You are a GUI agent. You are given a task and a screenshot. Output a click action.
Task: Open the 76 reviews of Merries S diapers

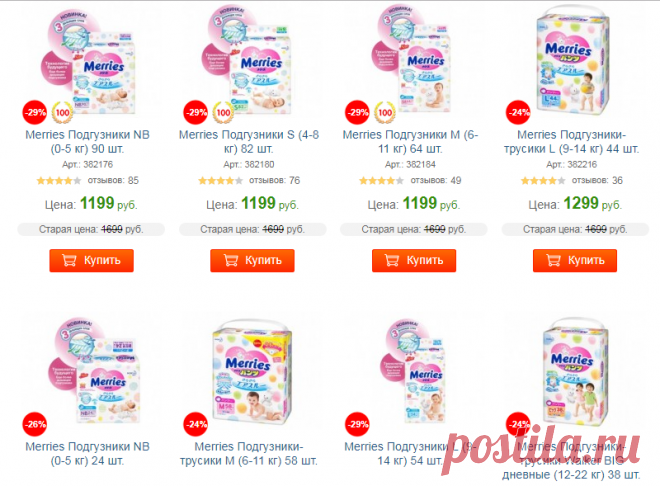(274, 181)
